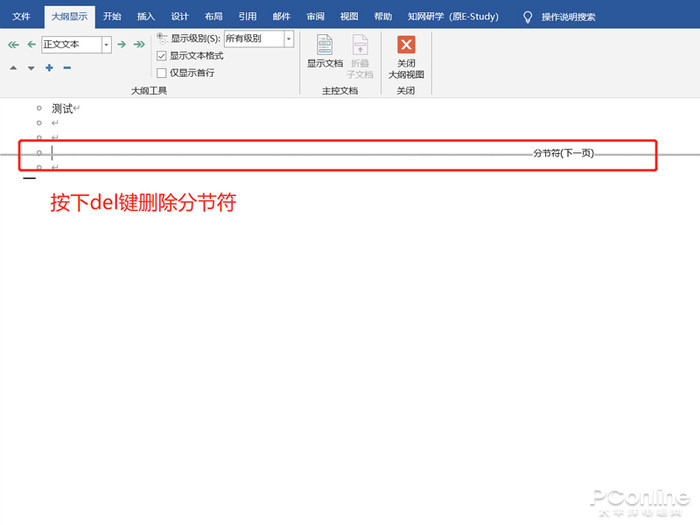Image resolution: width=700 pixels, height=525 pixels.
Task: Switch to 设计 tab
Action: [x=180, y=17]
